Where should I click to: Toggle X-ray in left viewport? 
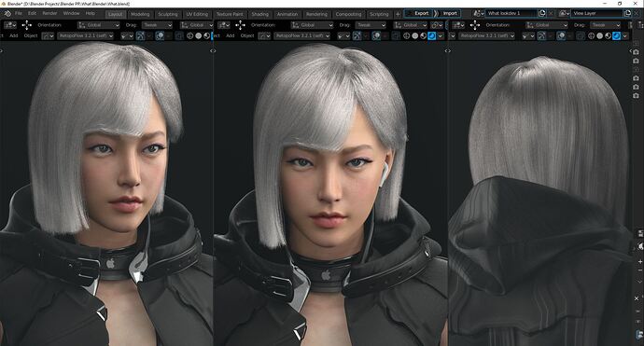[179, 35]
